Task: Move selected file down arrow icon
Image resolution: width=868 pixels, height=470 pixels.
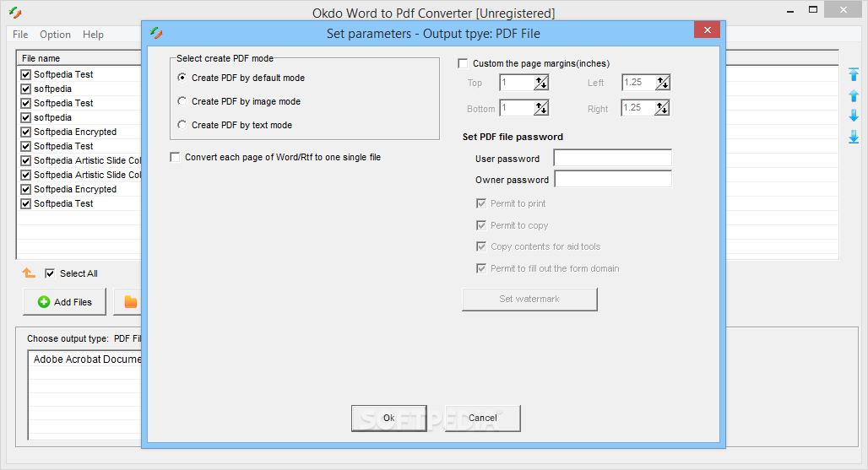Action: (x=854, y=116)
